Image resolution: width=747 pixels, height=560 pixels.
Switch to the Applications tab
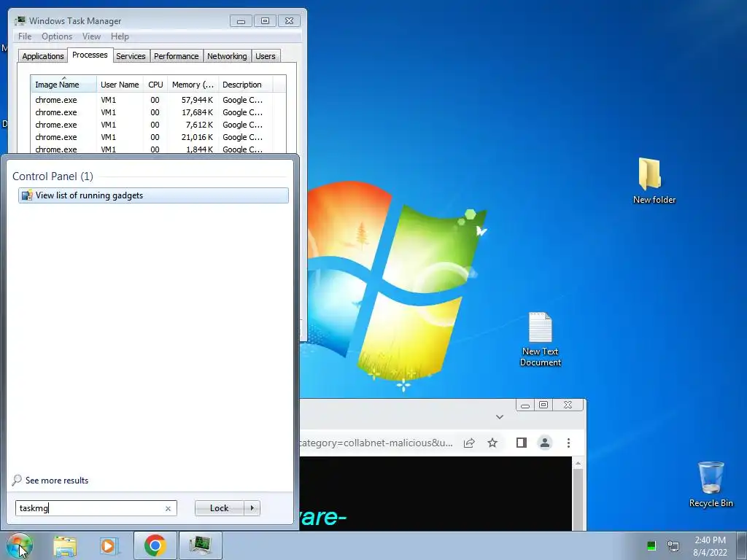[x=43, y=56]
